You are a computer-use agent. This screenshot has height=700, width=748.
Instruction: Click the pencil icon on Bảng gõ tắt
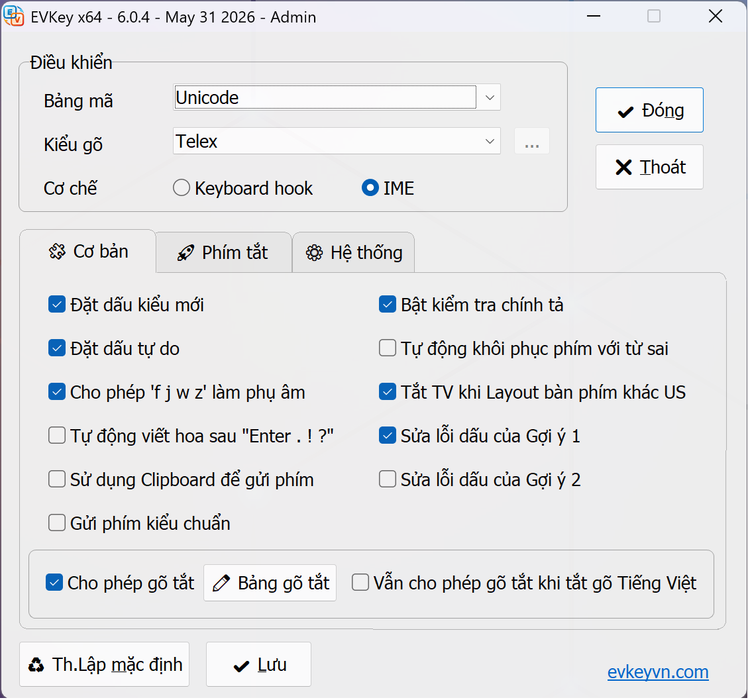point(221,583)
